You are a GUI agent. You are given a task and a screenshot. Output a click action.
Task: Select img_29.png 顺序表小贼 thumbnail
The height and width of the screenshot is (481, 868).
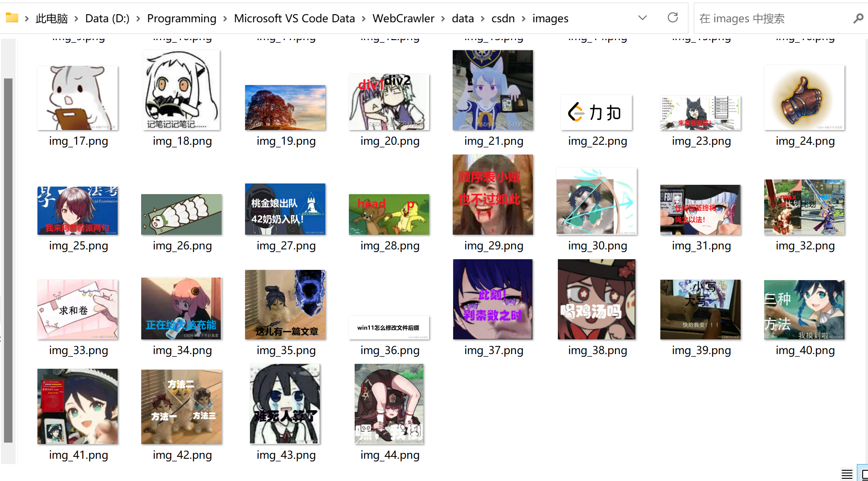click(493, 195)
